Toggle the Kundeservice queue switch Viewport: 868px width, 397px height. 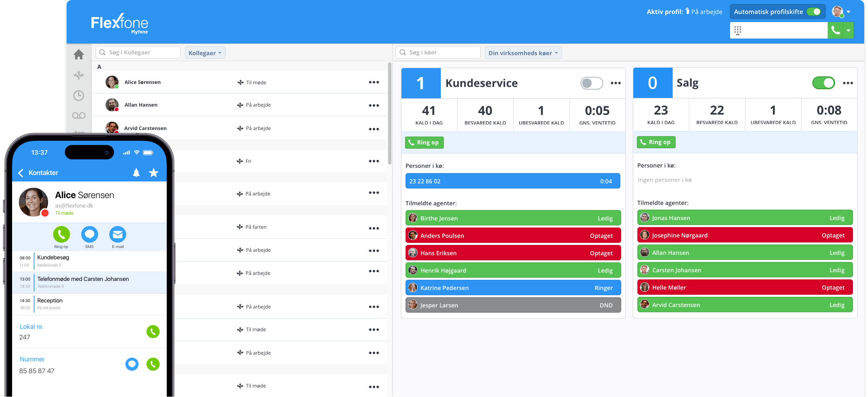591,83
